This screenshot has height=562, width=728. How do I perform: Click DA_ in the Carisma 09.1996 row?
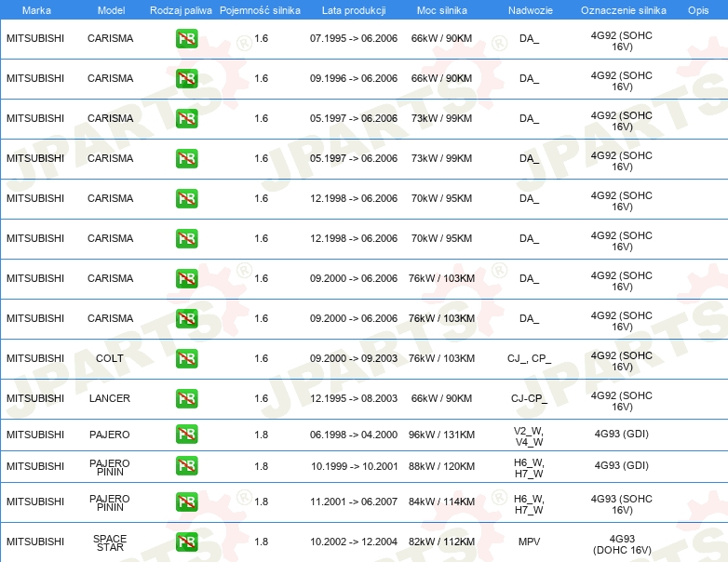[529, 78]
